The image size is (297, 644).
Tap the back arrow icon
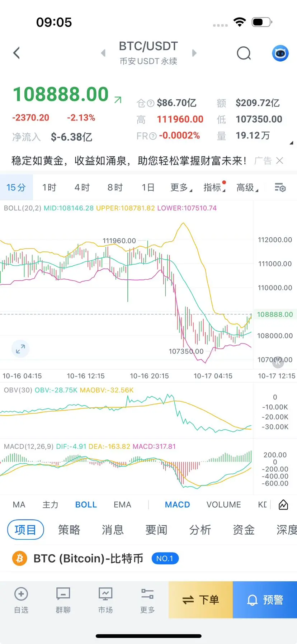click(16, 53)
